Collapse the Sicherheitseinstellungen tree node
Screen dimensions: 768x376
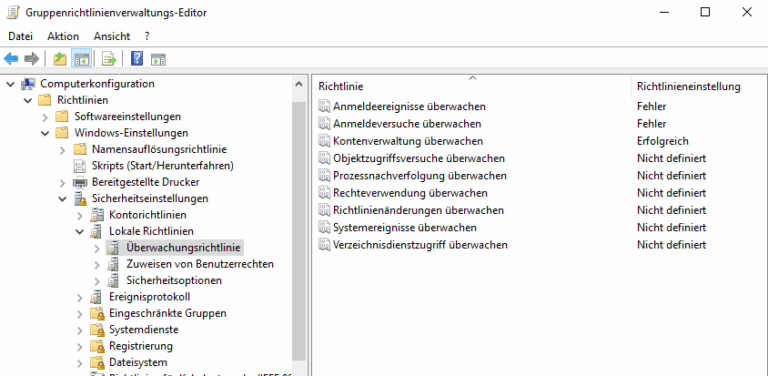(x=62, y=199)
